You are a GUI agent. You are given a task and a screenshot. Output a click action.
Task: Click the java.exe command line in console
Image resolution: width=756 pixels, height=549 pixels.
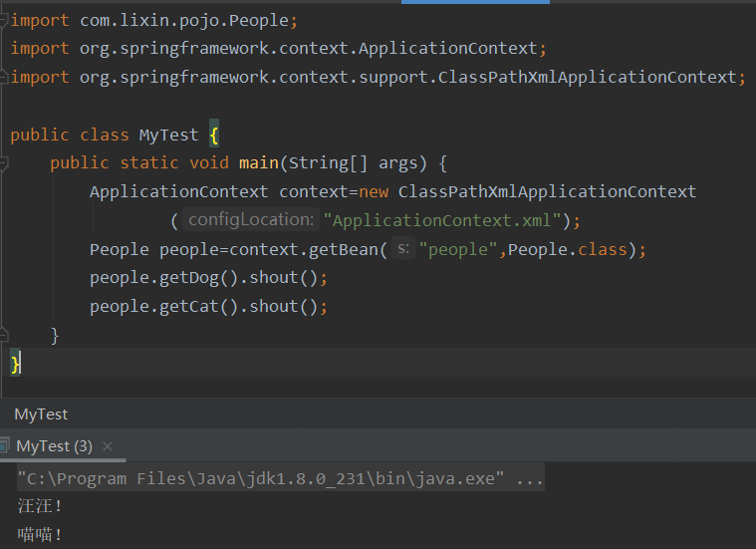(x=281, y=478)
